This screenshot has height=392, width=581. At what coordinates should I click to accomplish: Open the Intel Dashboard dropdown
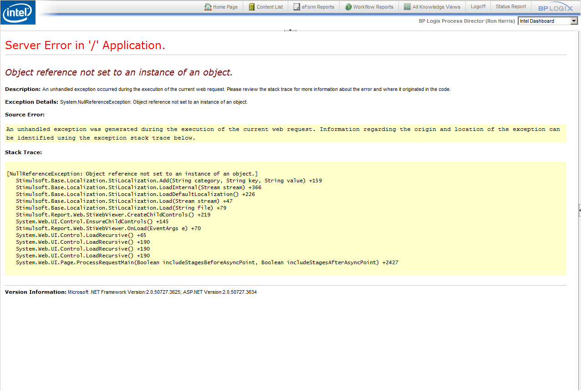pos(548,21)
